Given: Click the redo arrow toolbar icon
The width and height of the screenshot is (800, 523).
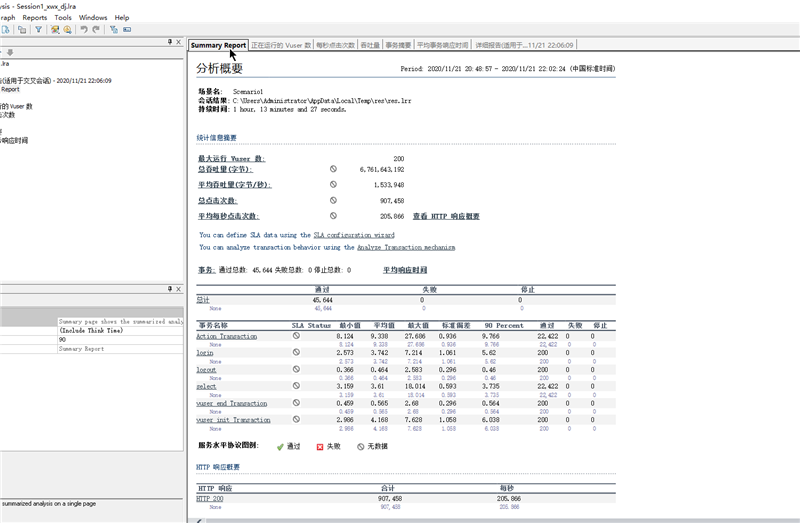Looking at the screenshot, I should point(96,30).
